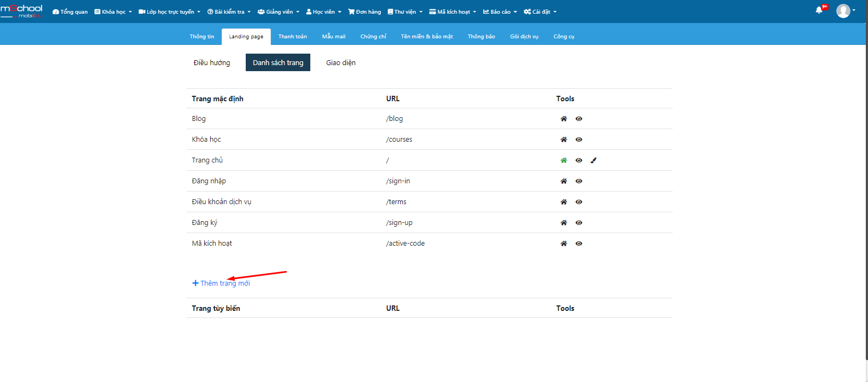The image size is (868, 382).
Task: Go to Tổng quan dashboard
Action: click(x=70, y=11)
